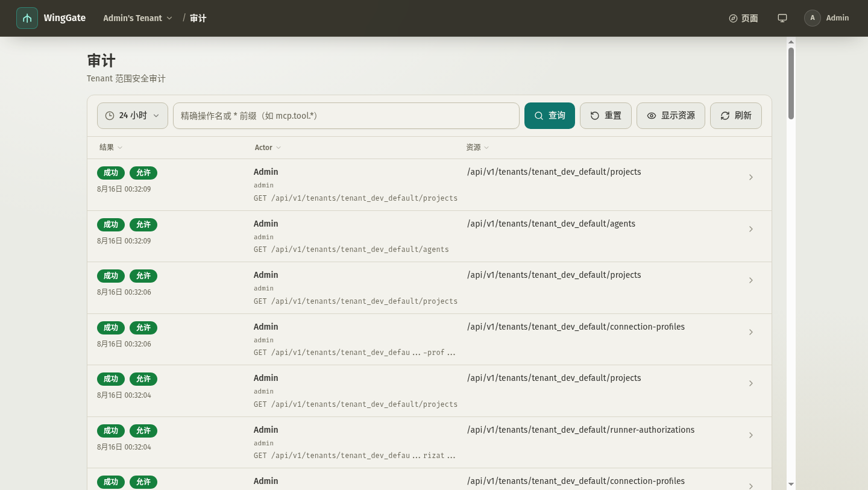The width and height of the screenshot is (868, 490).
Task: Expand the 00:32:09 projects row chevron
Action: [x=751, y=177]
